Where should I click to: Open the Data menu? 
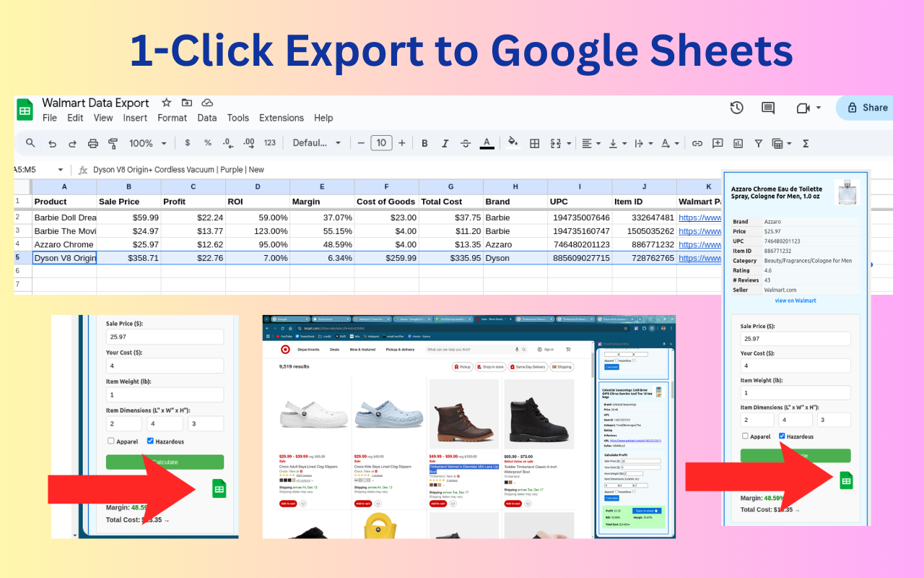pyautogui.click(x=207, y=118)
